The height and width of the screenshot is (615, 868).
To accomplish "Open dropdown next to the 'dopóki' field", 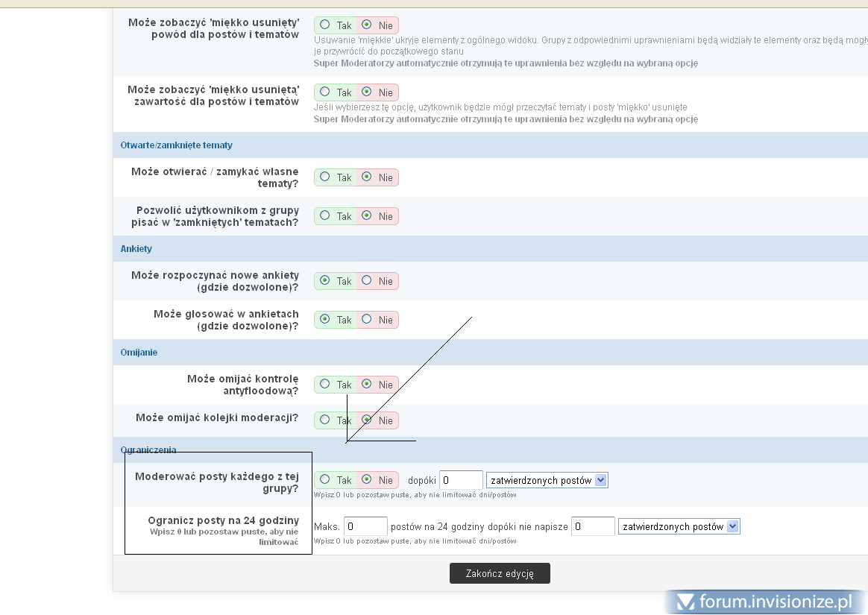I will coord(547,480).
